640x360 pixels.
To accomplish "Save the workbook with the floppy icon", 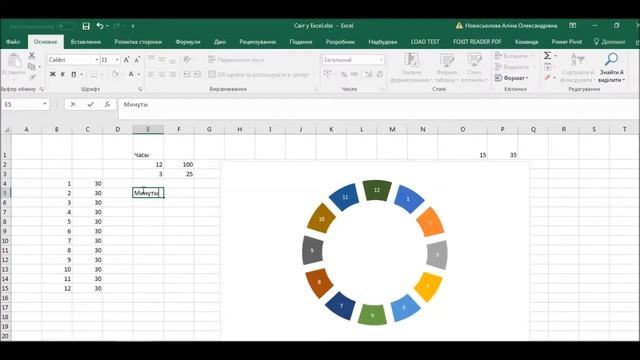I will coord(86,26).
